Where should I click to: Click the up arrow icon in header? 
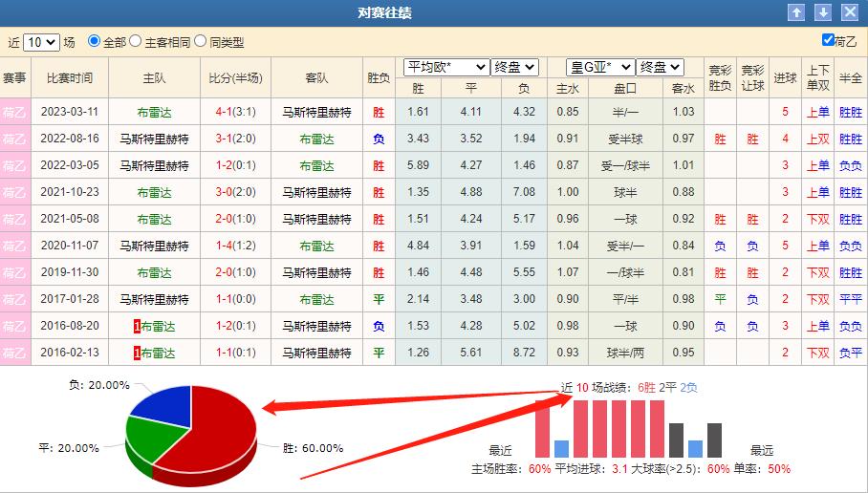796,12
